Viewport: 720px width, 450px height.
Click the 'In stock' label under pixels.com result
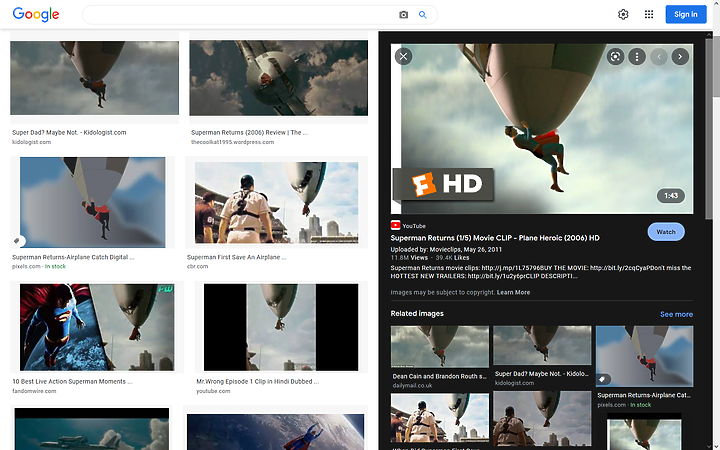56,266
